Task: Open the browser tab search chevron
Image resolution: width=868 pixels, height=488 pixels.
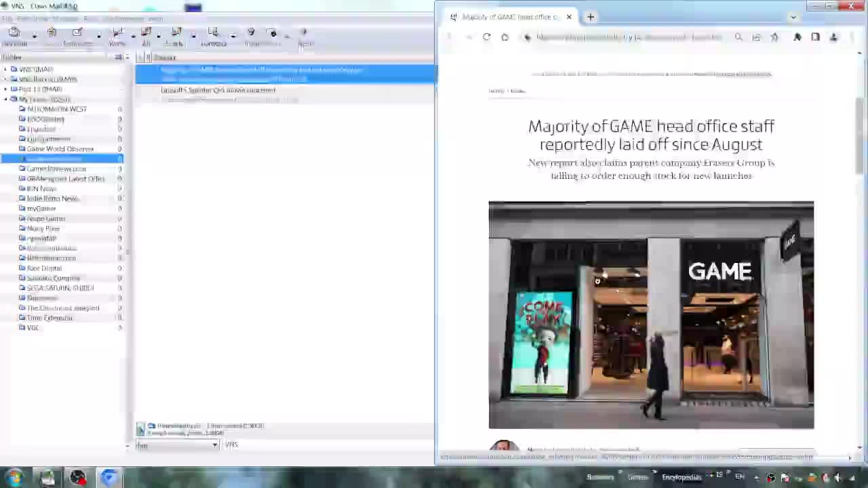Action: point(793,17)
